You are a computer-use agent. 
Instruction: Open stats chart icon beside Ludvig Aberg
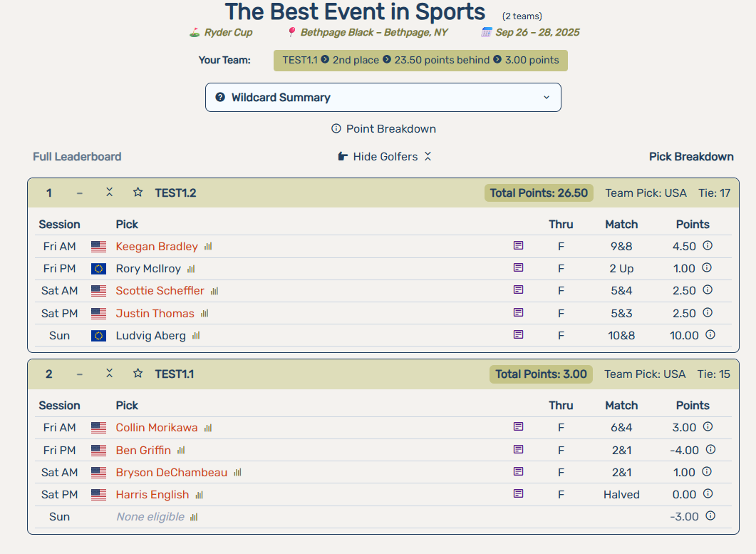(x=196, y=336)
